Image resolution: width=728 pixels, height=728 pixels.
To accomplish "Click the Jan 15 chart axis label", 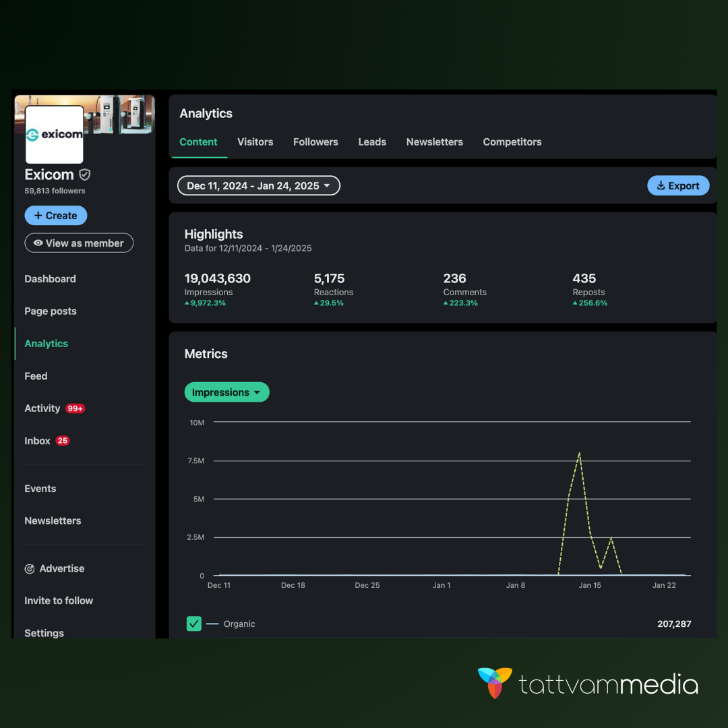I will click(x=590, y=586).
